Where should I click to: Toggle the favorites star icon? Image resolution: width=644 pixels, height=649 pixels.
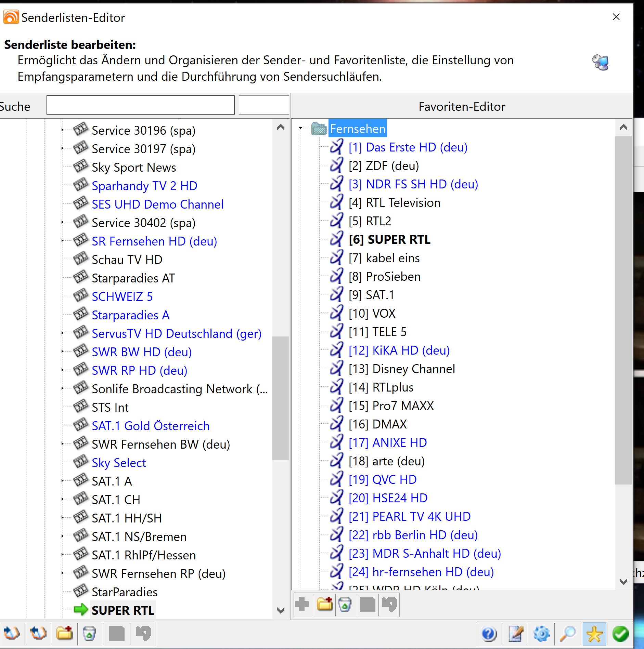(x=594, y=634)
